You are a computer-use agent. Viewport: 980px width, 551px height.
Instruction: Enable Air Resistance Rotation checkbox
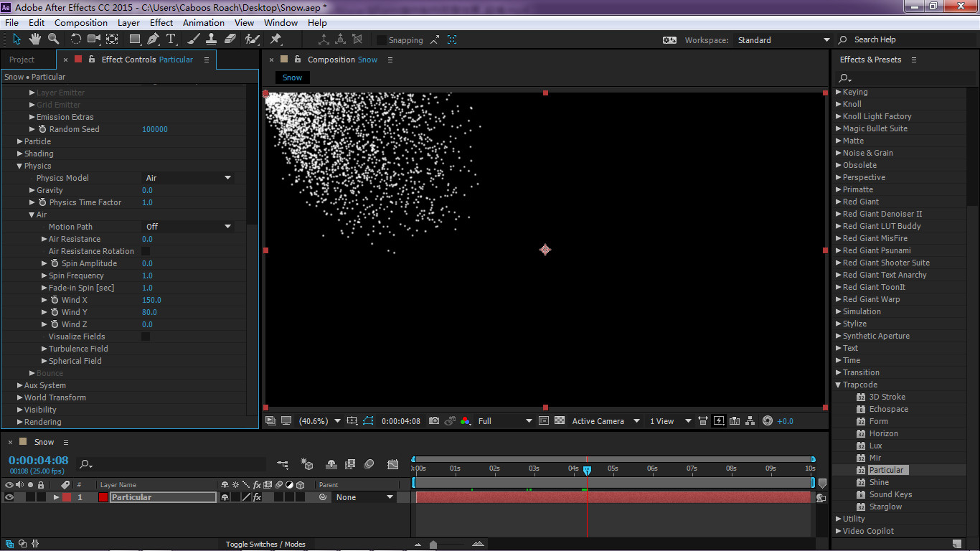(146, 251)
